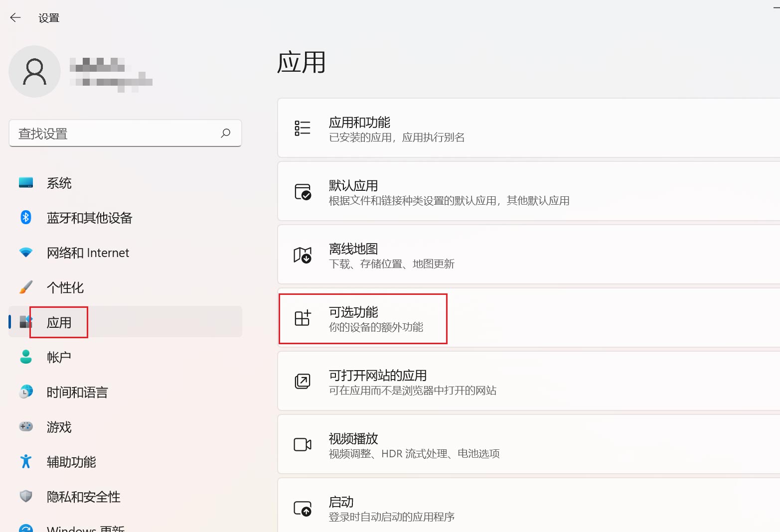Image resolution: width=780 pixels, height=532 pixels.
Task: Select the 系统 sidebar icon
Action: [25, 182]
